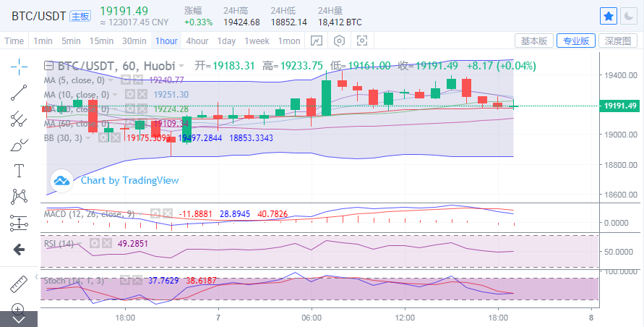The width and height of the screenshot is (644, 327).
Task: Select the 4hour interval
Action: coord(197,41)
